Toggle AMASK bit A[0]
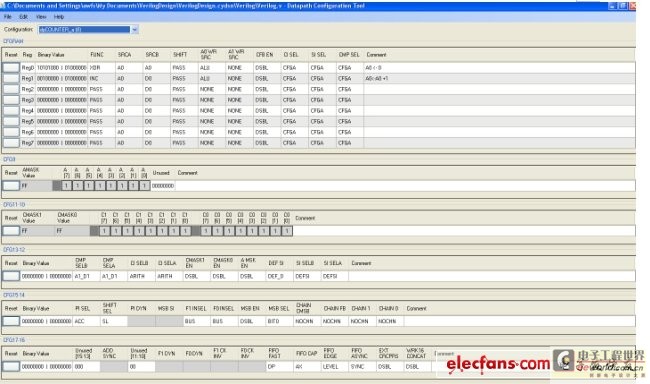 point(144,186)
